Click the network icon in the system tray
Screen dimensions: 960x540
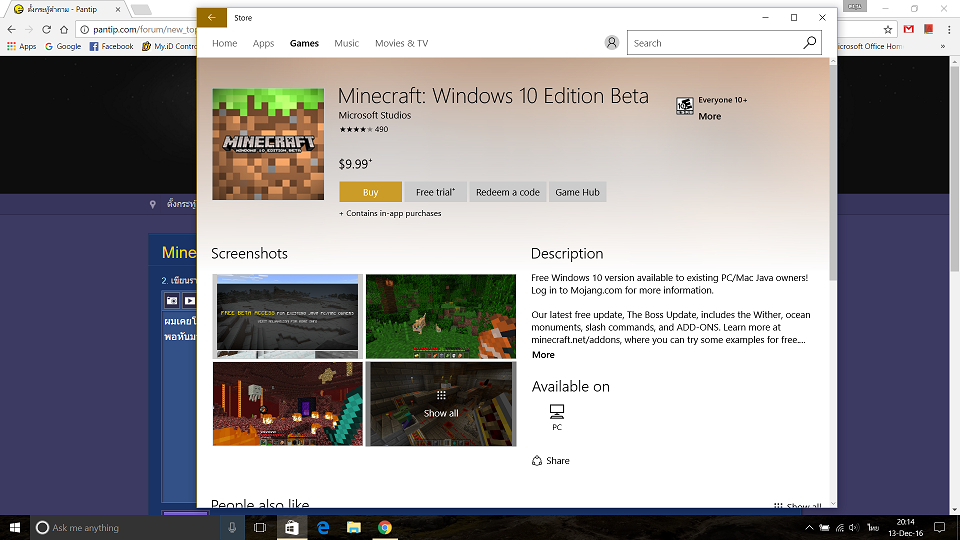839,528
